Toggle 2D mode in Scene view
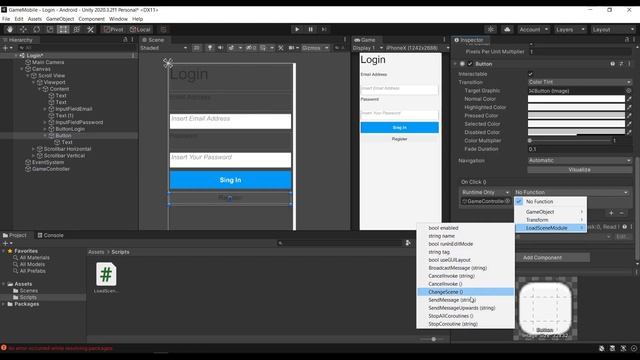 point(197,48)
